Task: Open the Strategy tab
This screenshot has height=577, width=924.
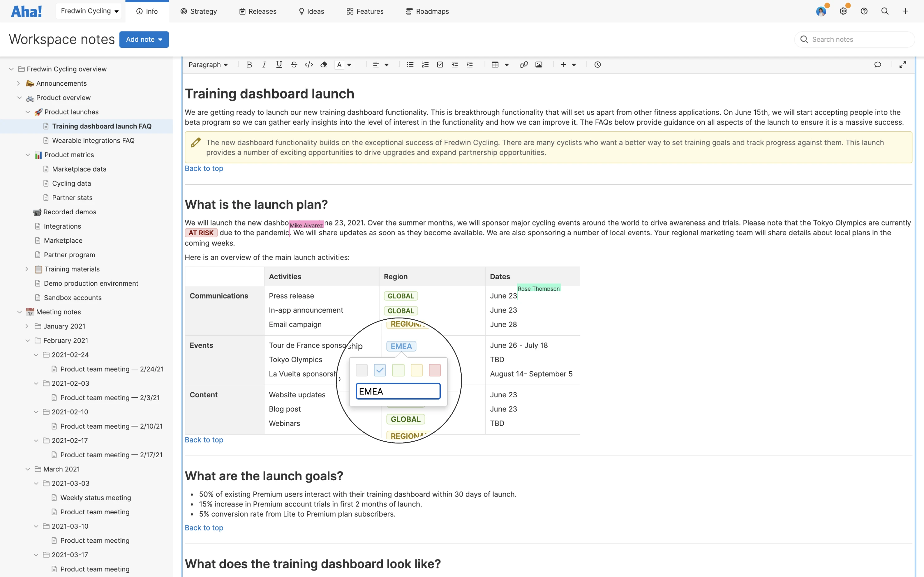Action: click(x=198, y=11)
